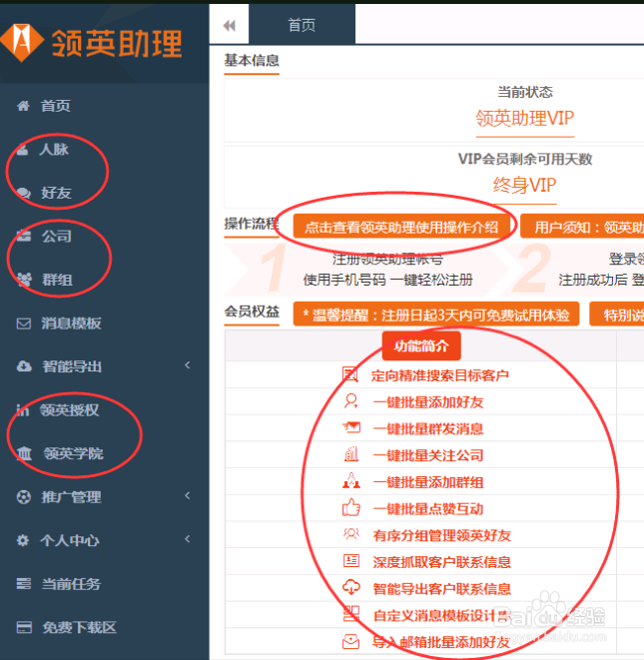Click 定向精准搜索目标客户 text

[440, 375]
